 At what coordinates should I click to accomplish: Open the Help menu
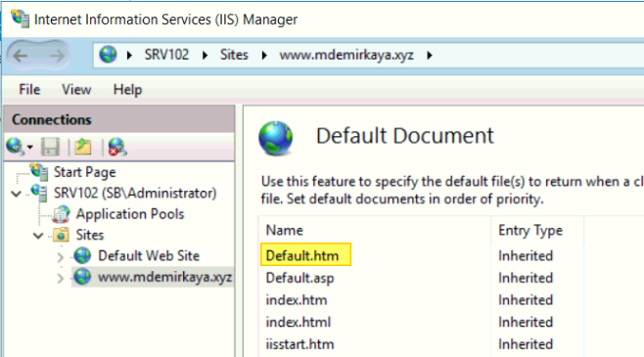128,89
